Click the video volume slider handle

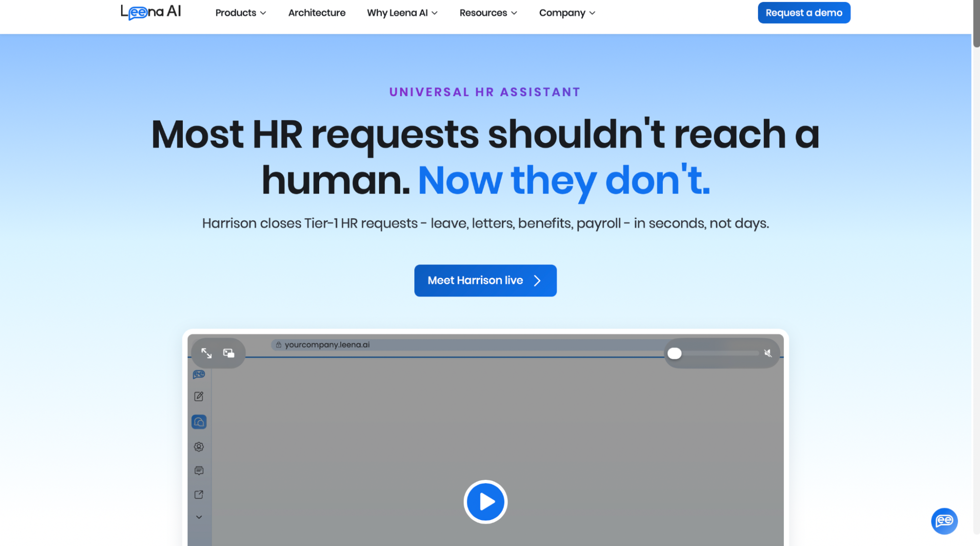675,353
